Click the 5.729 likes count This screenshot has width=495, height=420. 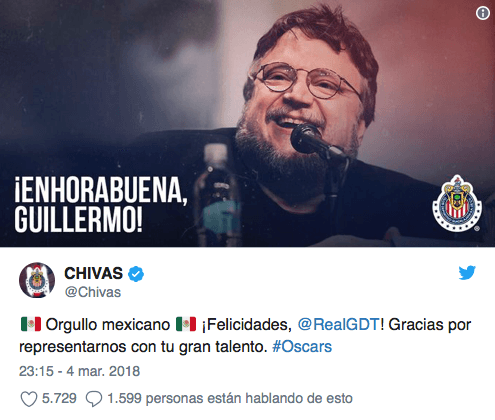[59, 398]
